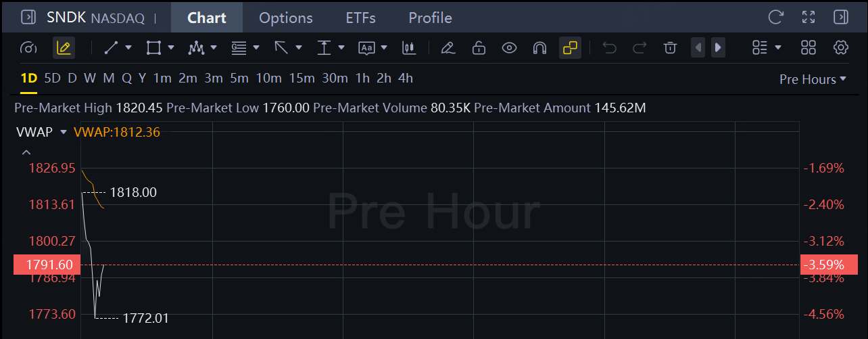Select the 5D period button
The width and height of the screenshot is (868, 339).
pos(52,78)
